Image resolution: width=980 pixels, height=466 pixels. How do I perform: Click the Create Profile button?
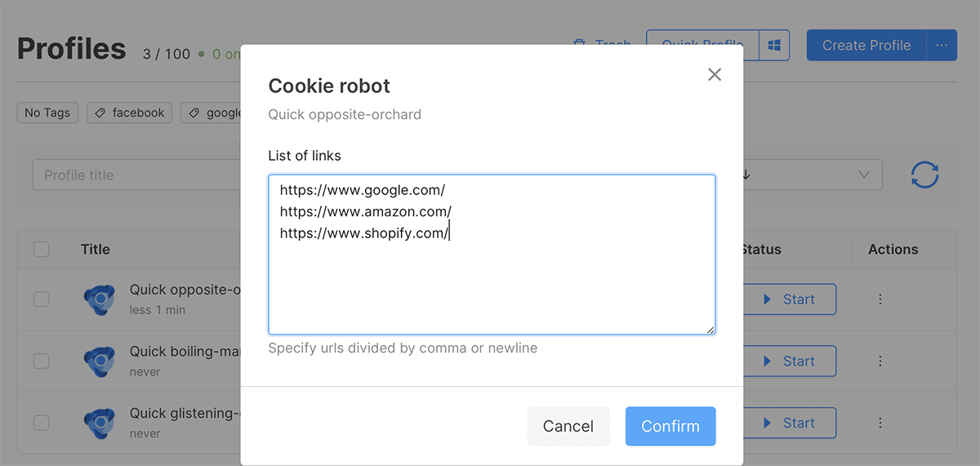click(866, 46)
